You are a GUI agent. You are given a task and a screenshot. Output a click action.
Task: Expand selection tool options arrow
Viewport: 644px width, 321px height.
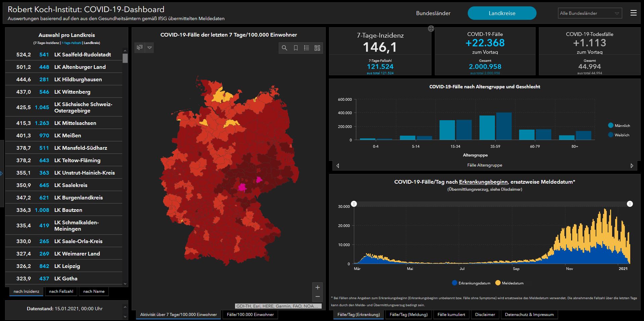150,48
